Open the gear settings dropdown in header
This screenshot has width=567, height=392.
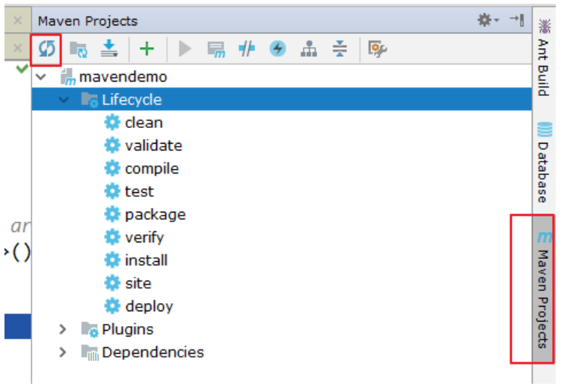coord(488,20)
